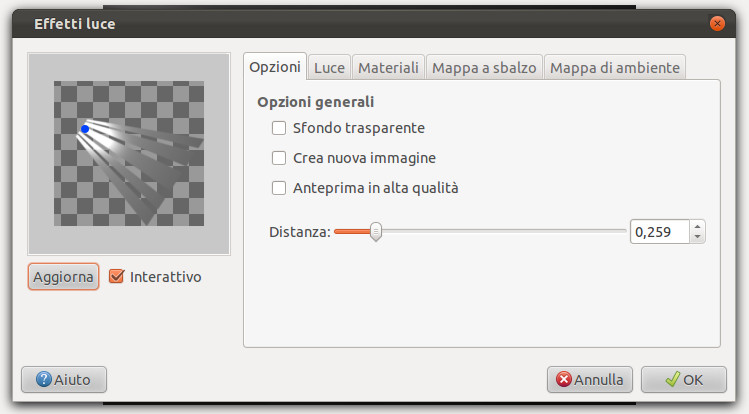Click the Aggiorna button

[64, 276]
